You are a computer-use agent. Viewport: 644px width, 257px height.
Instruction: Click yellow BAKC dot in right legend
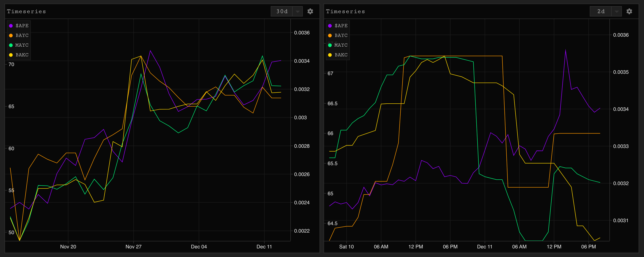[x=330, y=55]
